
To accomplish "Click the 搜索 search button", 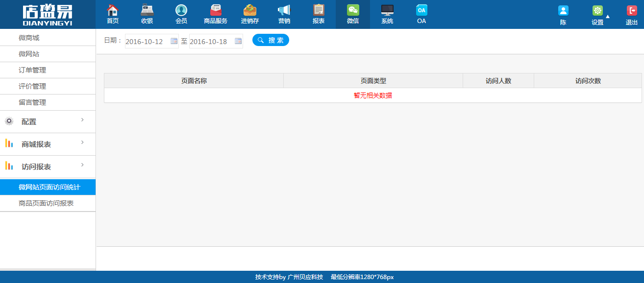I will pos(271,40).
